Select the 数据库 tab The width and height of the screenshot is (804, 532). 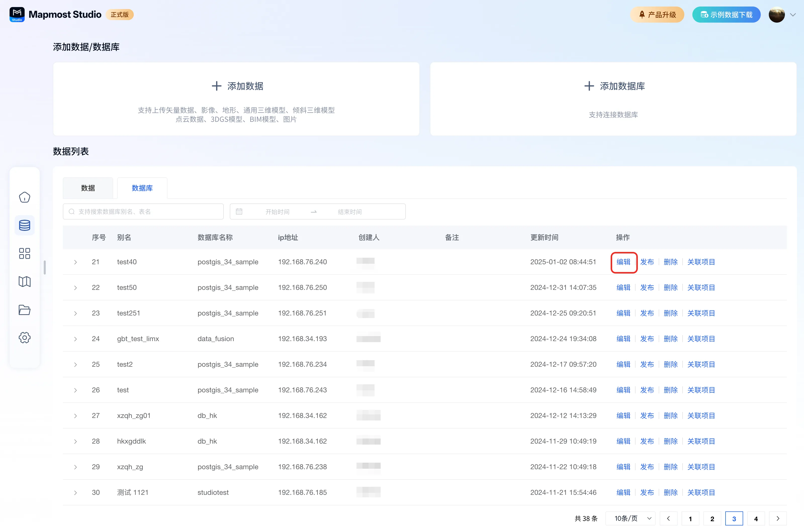142,188
